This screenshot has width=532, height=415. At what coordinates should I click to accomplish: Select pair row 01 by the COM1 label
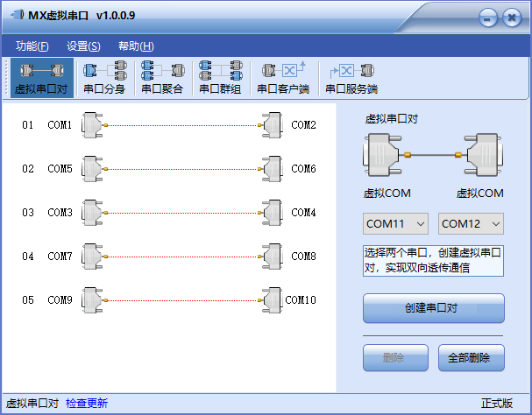[60, 125]
